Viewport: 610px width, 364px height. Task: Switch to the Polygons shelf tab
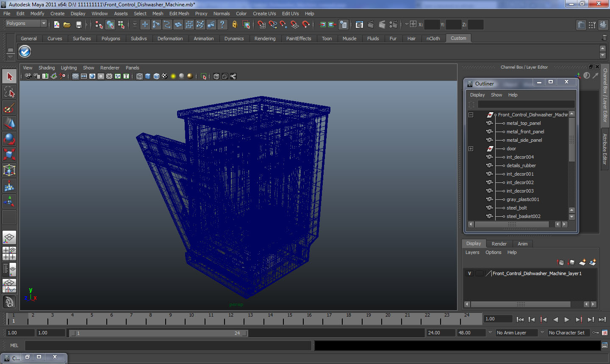[111, 39]
